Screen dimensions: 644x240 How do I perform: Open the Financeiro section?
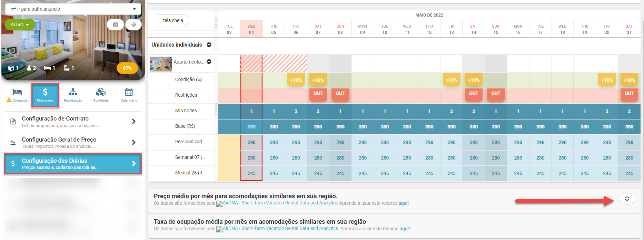coord(45,95)
